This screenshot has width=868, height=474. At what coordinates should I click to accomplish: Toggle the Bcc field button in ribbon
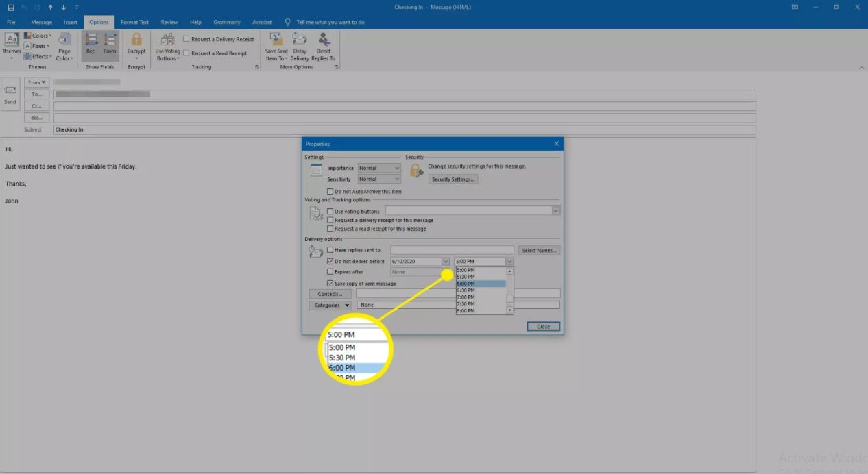91,46
